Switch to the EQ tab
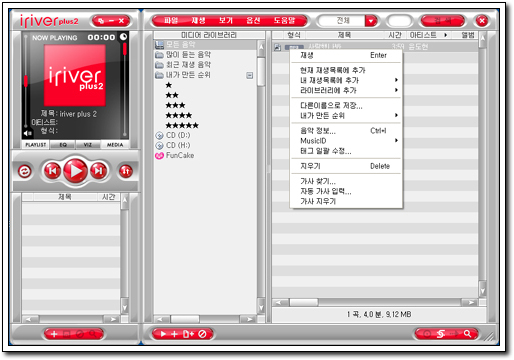514x360 pixels. pos(63,145)
